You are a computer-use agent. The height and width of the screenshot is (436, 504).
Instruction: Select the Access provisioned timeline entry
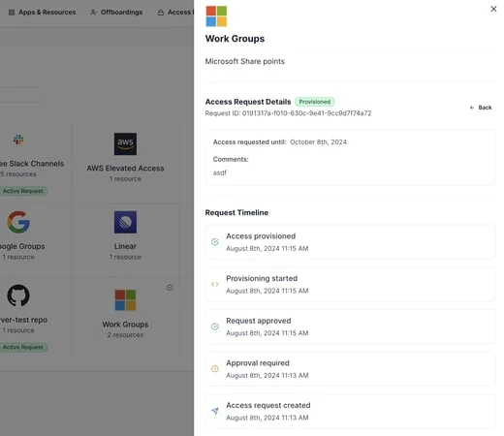pos(350,242)
